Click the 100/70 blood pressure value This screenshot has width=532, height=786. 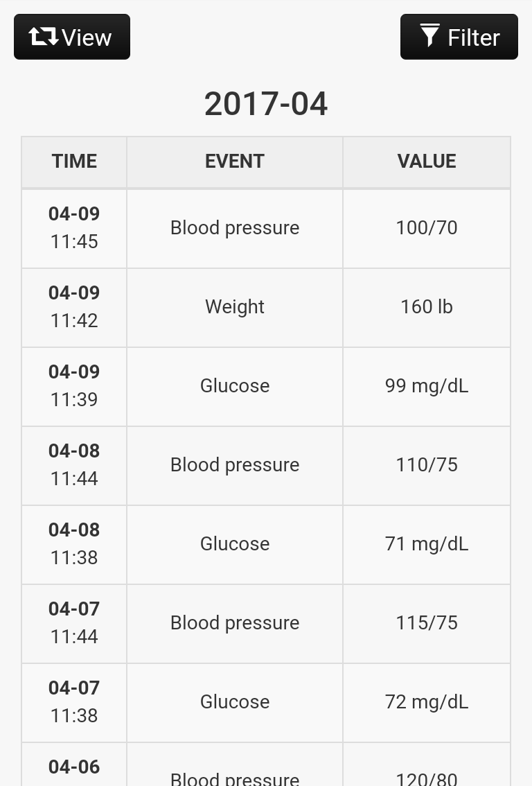[427, 228]
